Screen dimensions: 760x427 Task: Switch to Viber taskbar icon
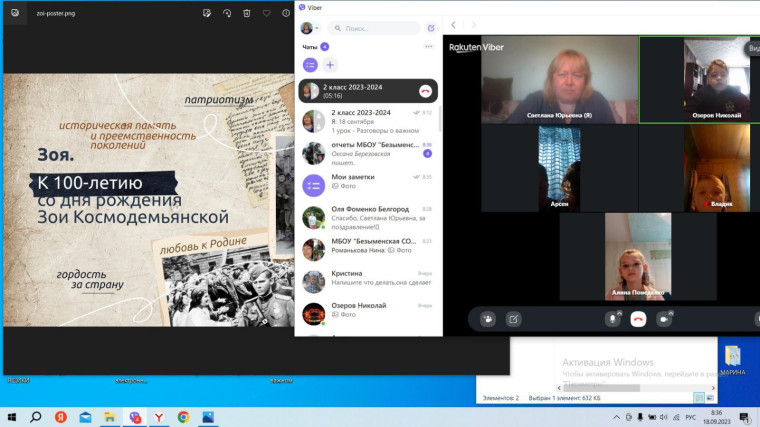click(134, 417)
